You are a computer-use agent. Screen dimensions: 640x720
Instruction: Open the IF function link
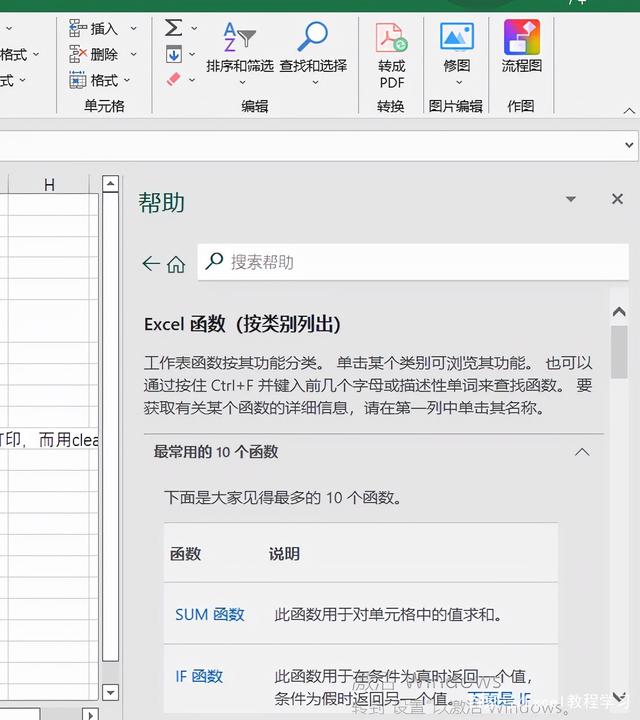[x=199, y=676]
